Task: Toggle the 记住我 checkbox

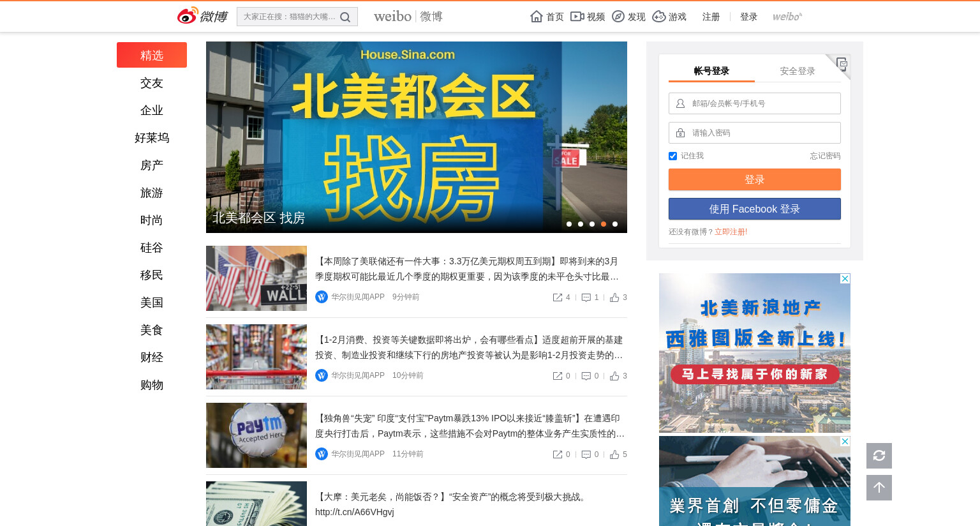Action: click(x=672, y=156)
